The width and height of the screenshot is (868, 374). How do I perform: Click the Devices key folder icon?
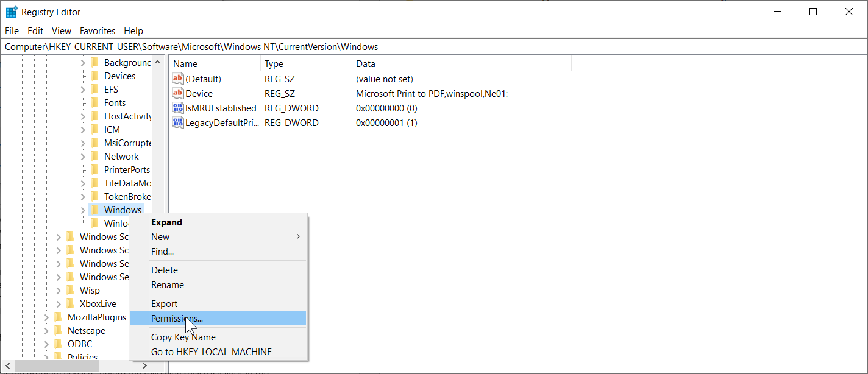(94, 76)
